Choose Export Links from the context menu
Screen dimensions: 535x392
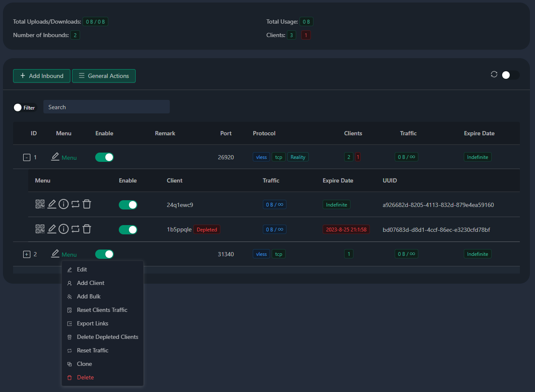(92, 323)
